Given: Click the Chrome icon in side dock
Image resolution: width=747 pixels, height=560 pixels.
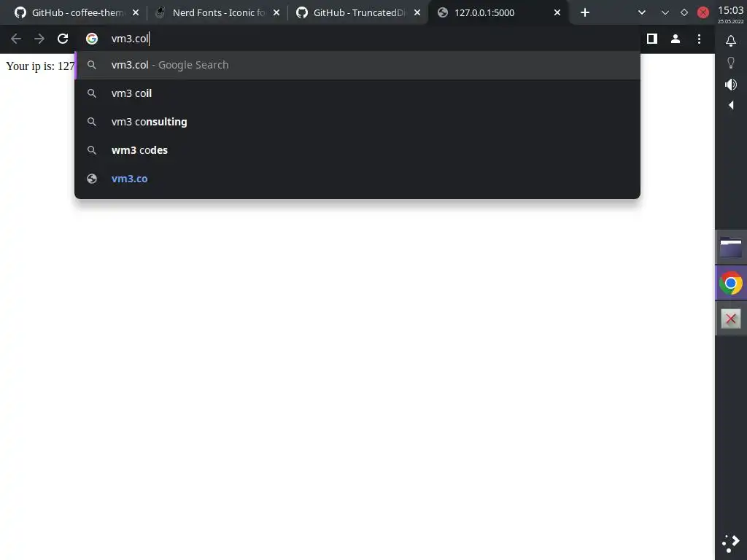Looking at the screenshot, I should [731, 284].
